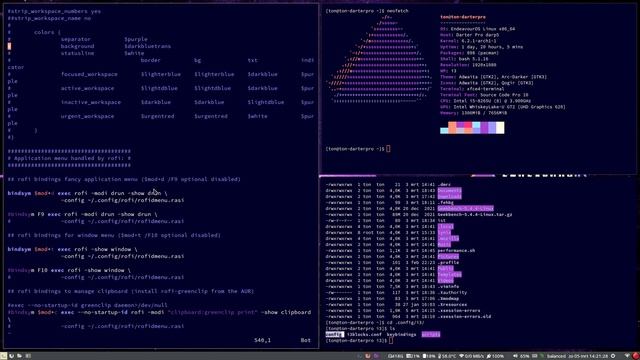The width and height of the screenshot is (640, 360).
Task: Click the orange color block in neofetch output
Action: pos(452,128)
